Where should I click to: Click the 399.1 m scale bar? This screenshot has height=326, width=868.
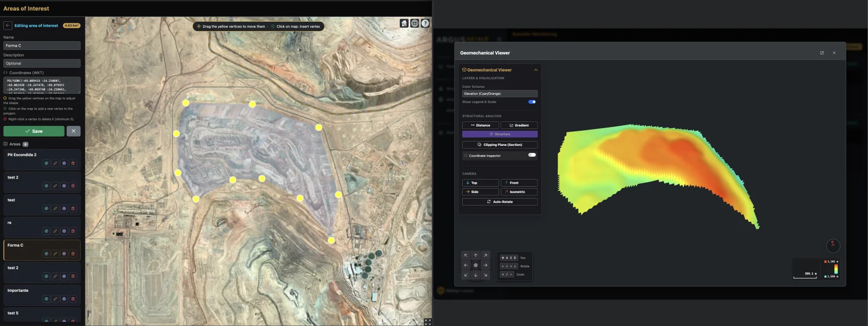coord(805,276)
